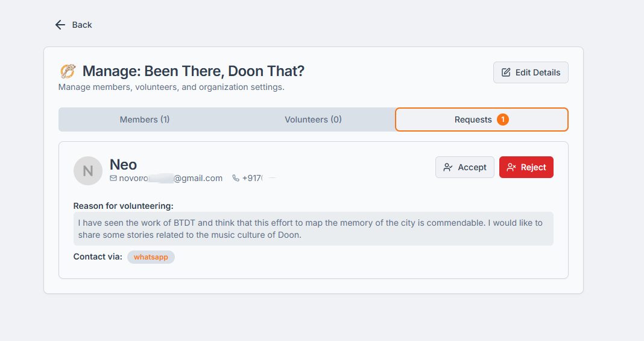
Task: Click the phone number starting +917
Action: tap(259, 178)
